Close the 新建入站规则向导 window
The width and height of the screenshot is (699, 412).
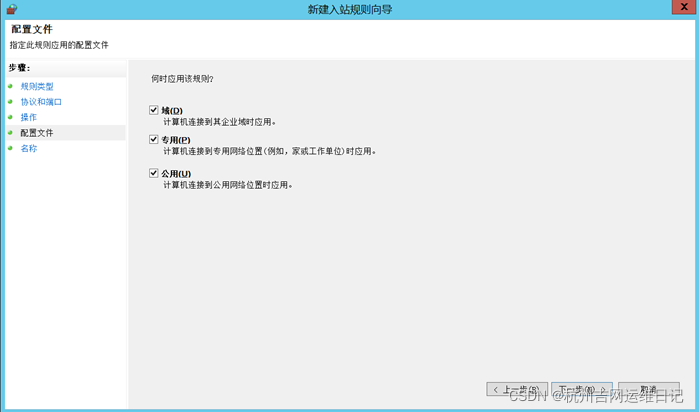click(x=684, y=7)
